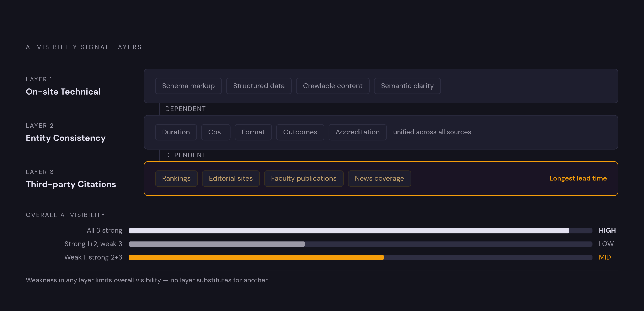Select the Cost chip

(216, 132)
